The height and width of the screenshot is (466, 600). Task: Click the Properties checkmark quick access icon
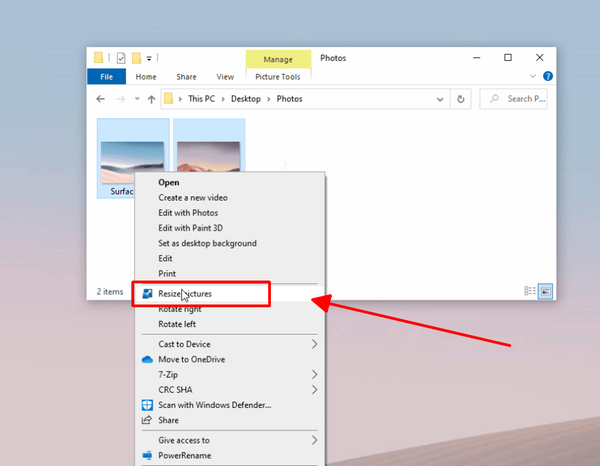121,58
